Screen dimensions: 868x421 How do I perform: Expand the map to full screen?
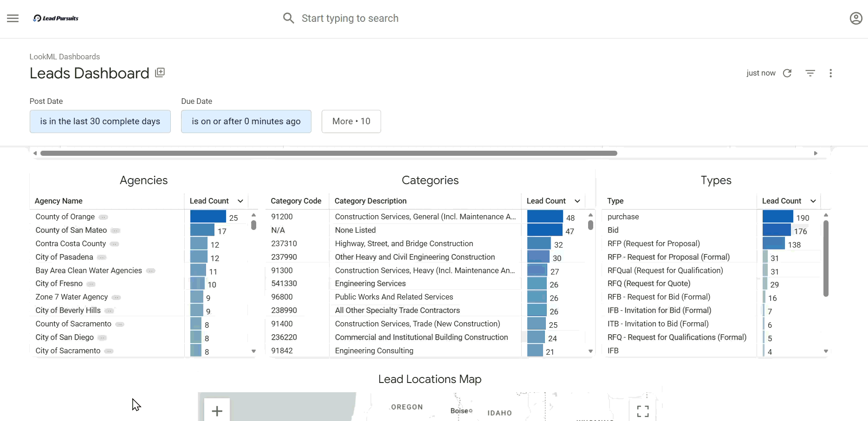643,411
